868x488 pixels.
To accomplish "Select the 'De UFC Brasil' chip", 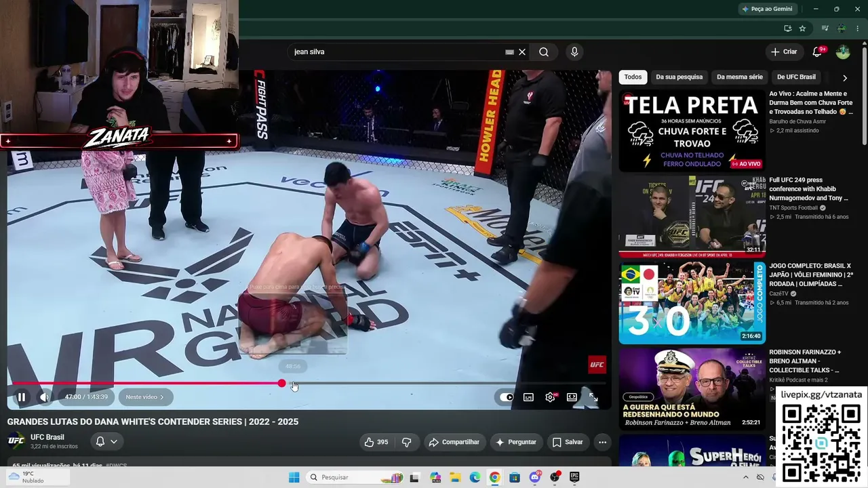I will (796, 77).
